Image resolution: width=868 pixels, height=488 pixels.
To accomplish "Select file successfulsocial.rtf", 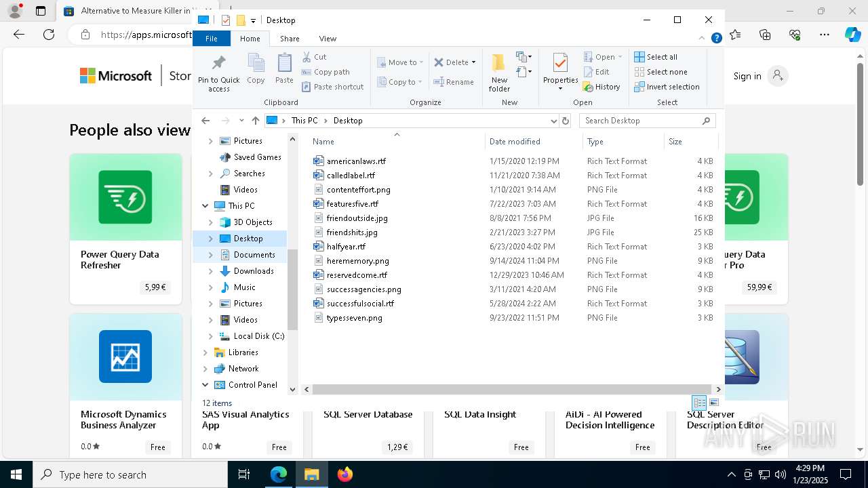I will 360,304.
